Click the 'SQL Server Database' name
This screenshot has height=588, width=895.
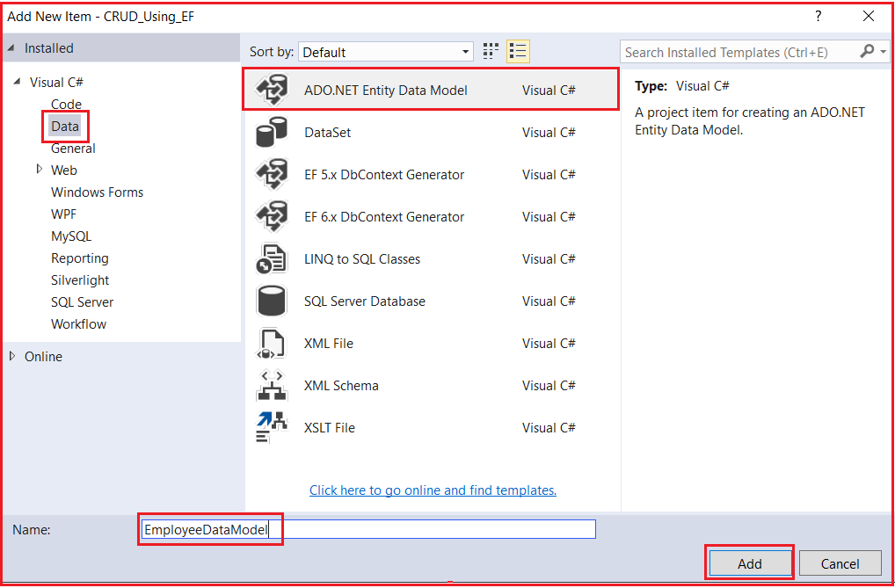[365, 301]
